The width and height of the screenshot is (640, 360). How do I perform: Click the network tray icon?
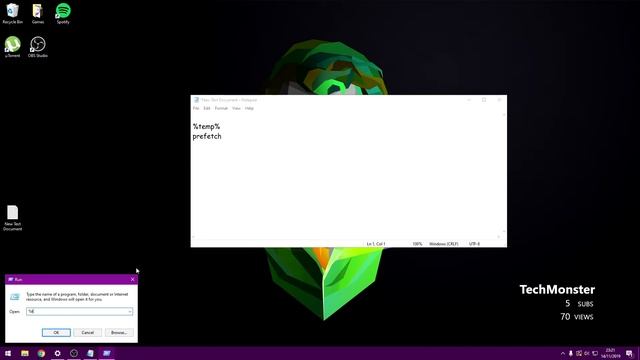[x=595, y=353]
